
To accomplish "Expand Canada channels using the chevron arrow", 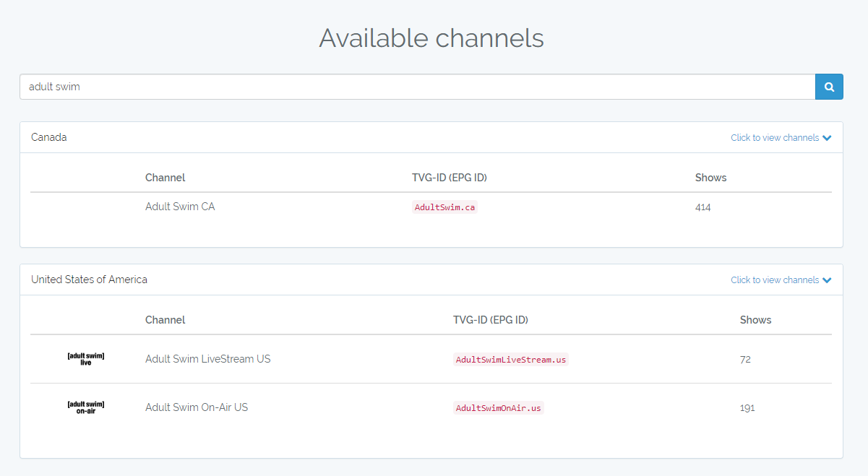I will pos(827,138).
